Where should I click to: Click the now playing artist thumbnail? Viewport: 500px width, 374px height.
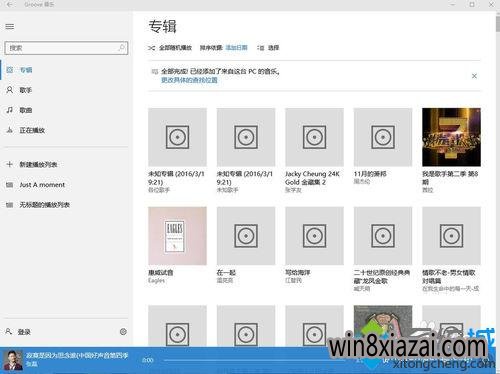pos(13,360)
